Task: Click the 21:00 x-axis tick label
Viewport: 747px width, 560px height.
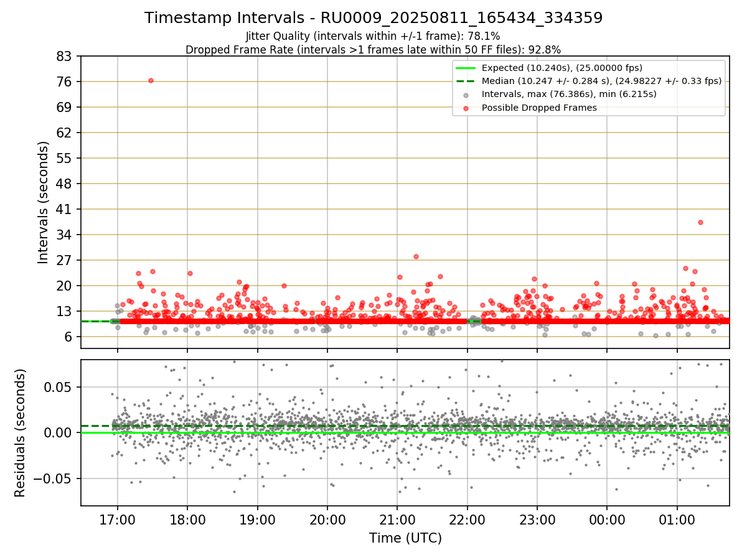Action: [x=397, y=520]
